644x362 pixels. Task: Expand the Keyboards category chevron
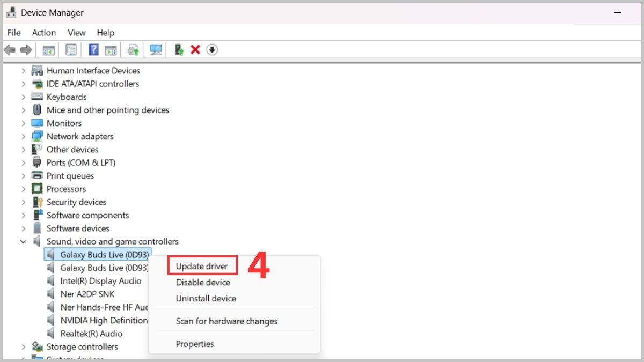pos(23,97)
